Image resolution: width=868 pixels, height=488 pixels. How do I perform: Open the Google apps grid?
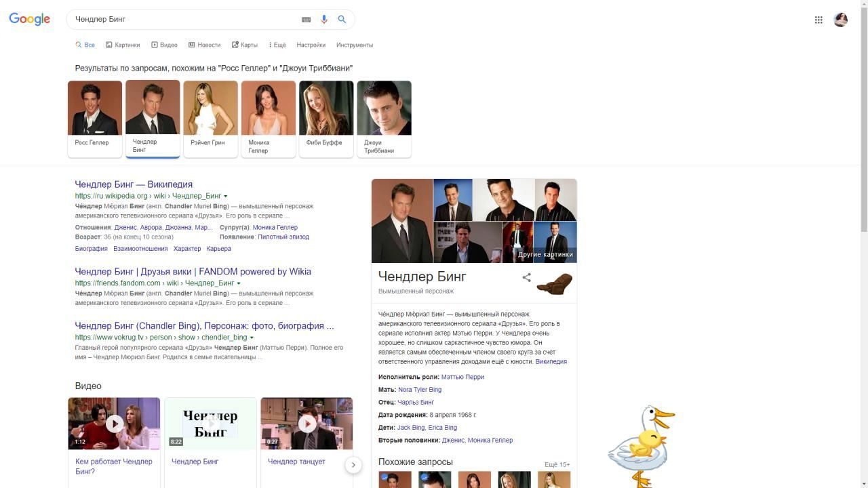818,20
